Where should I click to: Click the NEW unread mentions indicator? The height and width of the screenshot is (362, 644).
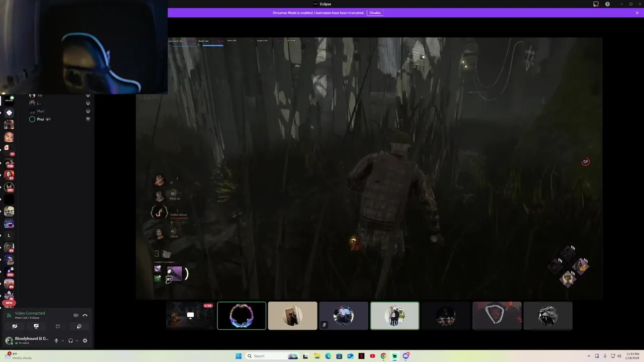point(9,303)
